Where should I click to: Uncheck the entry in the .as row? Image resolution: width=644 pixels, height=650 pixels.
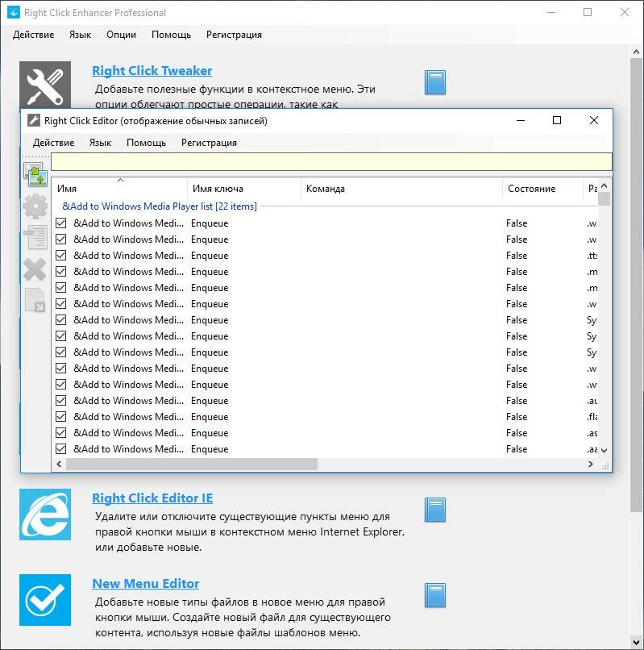pos(61,433)
